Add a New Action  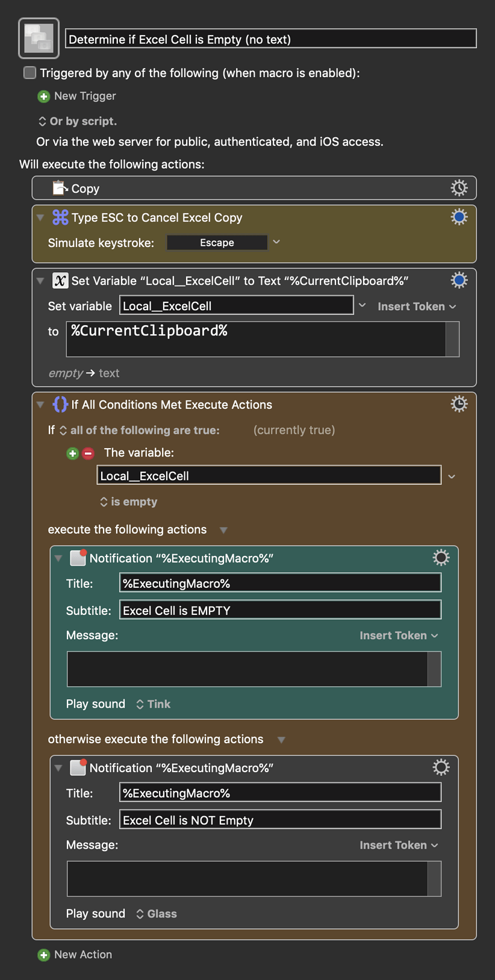point(82,954)
